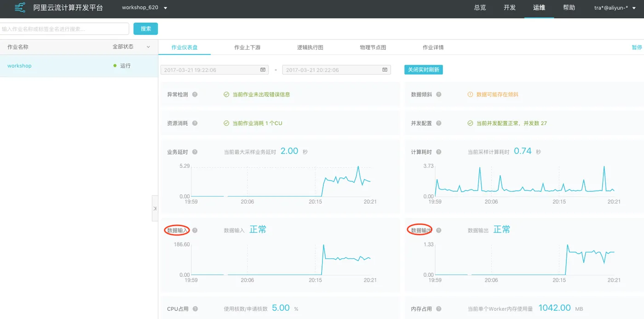This screenshot has width=644, height=319.
Task: Click green check icon for 当前作业未出现错误信息
Action: (226, 95)
